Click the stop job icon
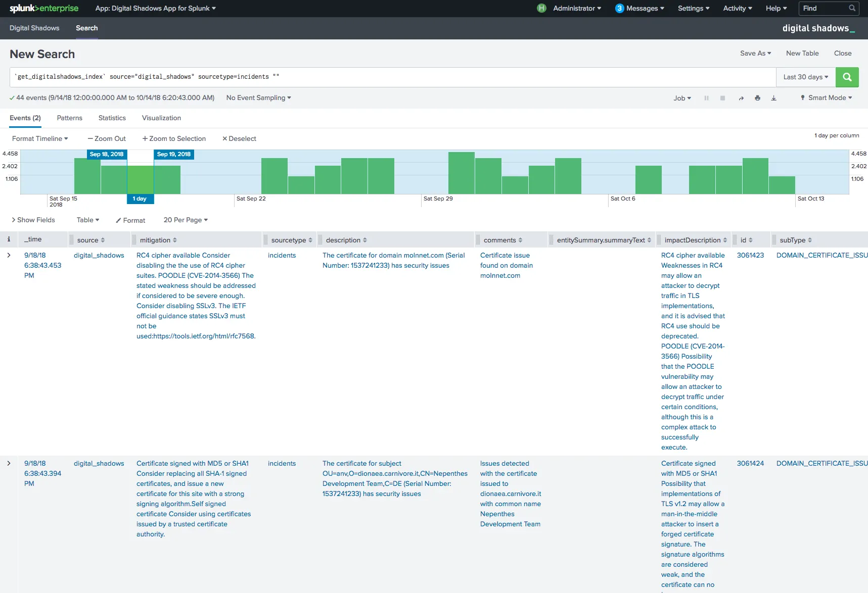 tap(722, 98)
